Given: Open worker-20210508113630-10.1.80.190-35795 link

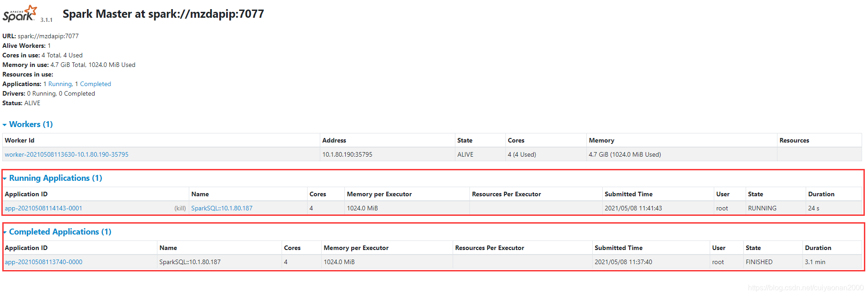Looking at the screenshot, I should tap(66, 154).
